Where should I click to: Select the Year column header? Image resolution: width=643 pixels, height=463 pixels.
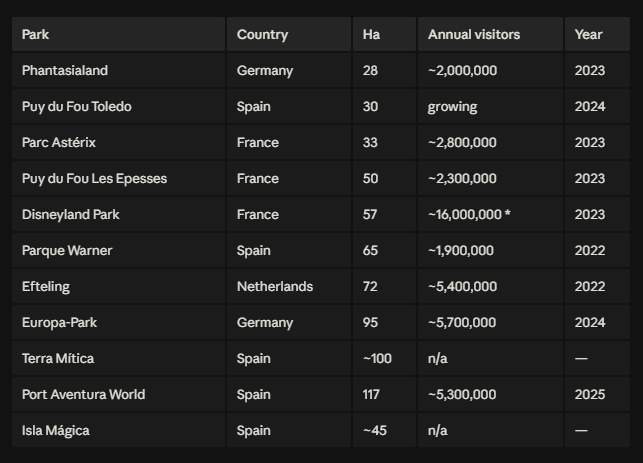[x=597, y=34]
